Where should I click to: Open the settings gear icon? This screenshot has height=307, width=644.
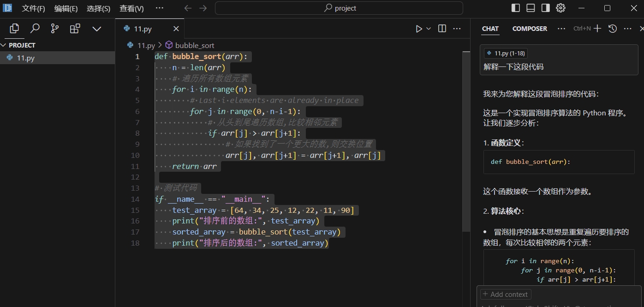[x=561, y=8]
